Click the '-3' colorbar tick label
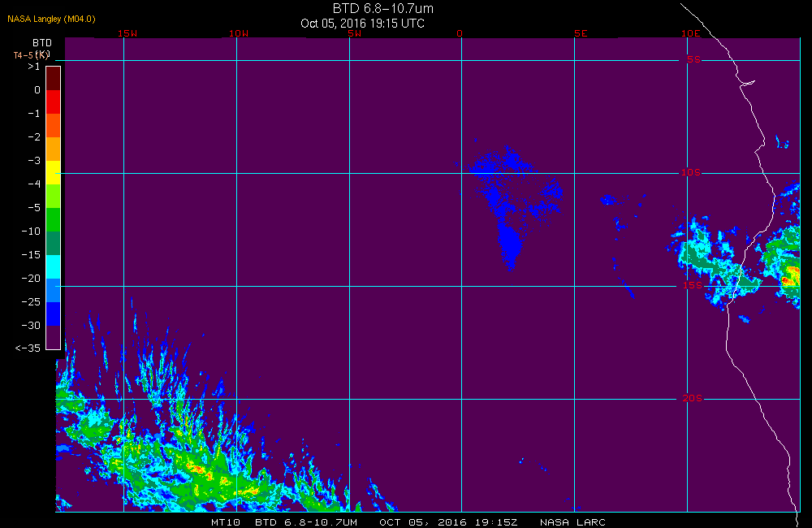Image resolution: width=812 pixels, height=528 pixels. pos(34,161)
